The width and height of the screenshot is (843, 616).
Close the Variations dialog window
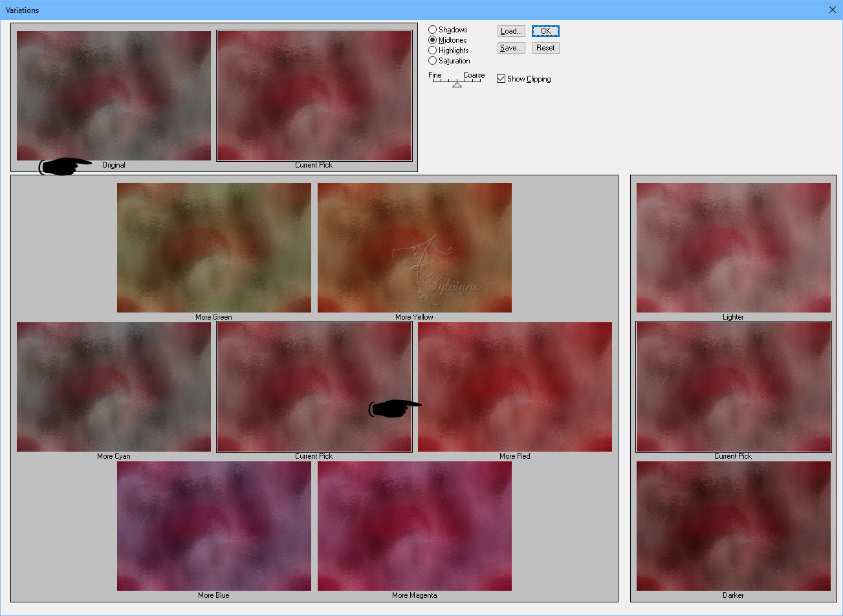pyautogui.click(x=832, y=10)
